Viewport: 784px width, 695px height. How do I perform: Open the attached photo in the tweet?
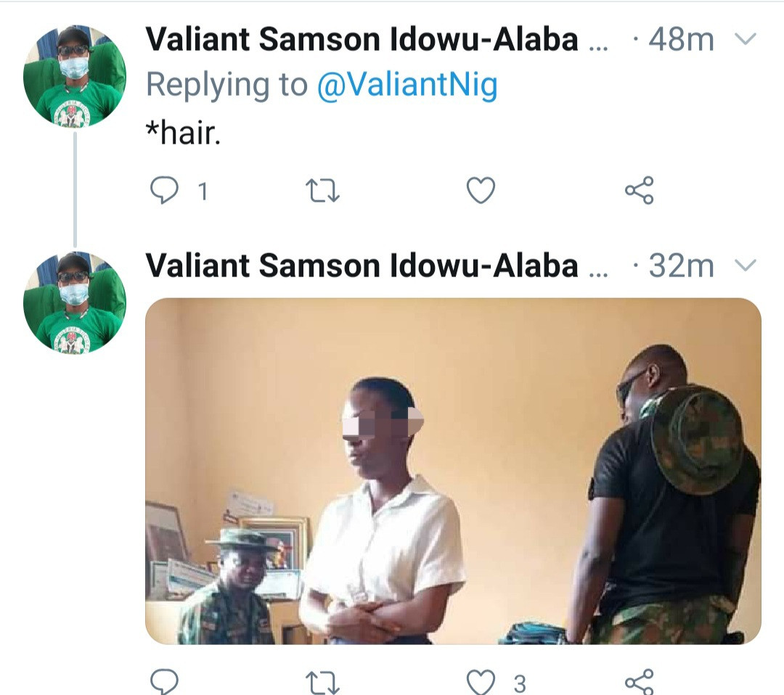coord(453,471)
